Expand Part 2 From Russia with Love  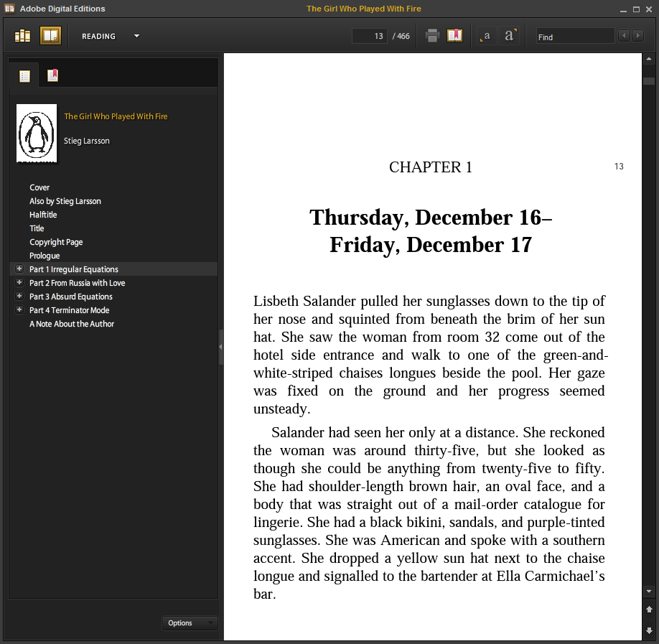tap(19, 282)
